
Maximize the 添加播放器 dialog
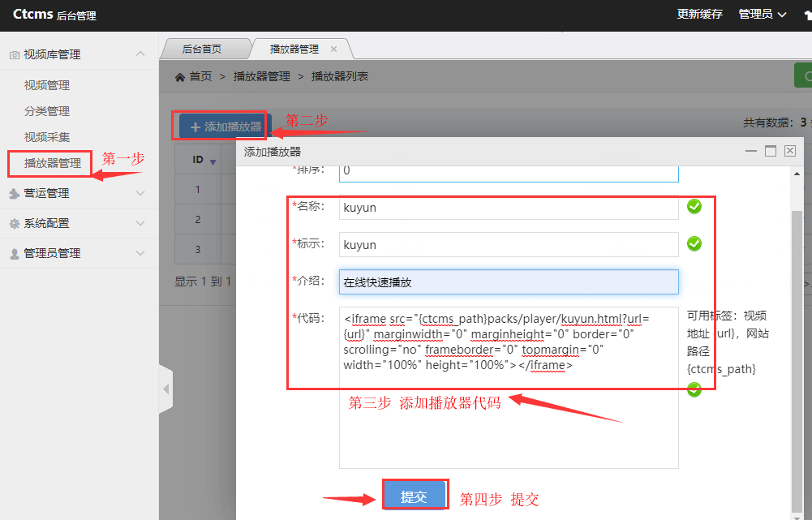(x=771, y=151)
